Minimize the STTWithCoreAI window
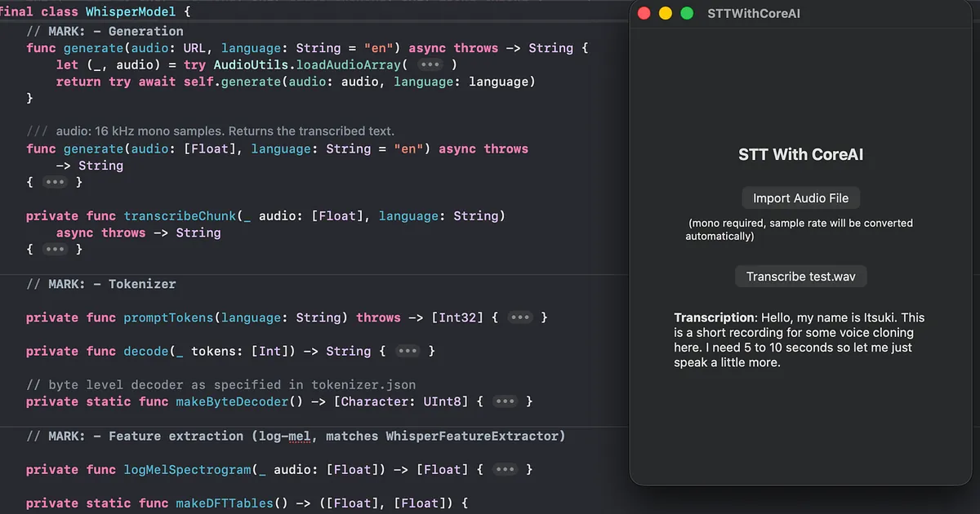The height and width of the screenshot is (514, 980). pyautogui.click(x=666, y=13)
